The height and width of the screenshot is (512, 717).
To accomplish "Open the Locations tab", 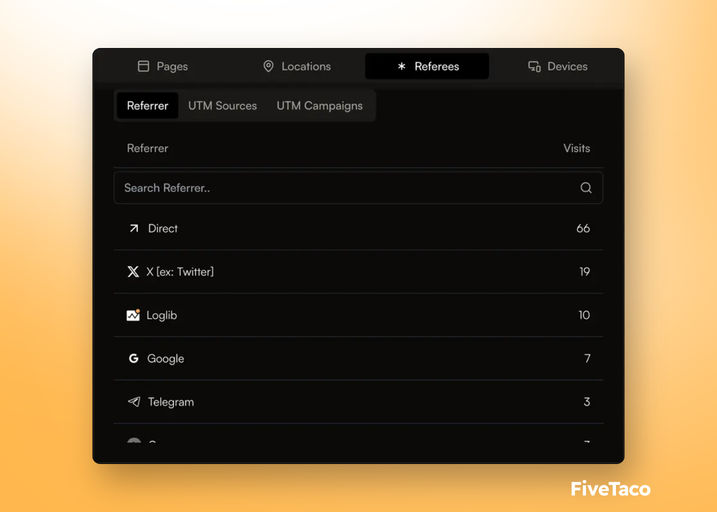I will 296,66.
